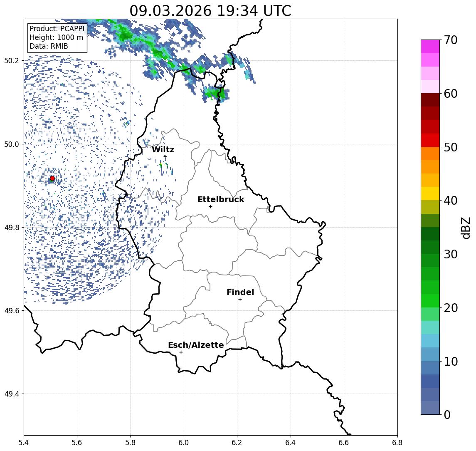Viewport: 476px width, 451px height.
Task: Click the Findel station label
Action: pos(240,292)
